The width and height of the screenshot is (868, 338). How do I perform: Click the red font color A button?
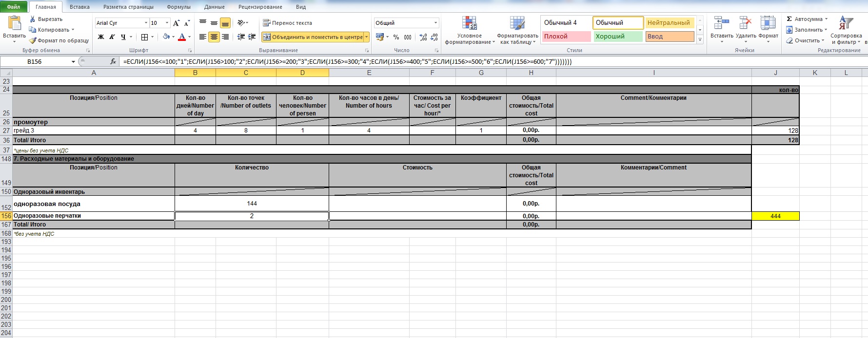click(182, 37)
